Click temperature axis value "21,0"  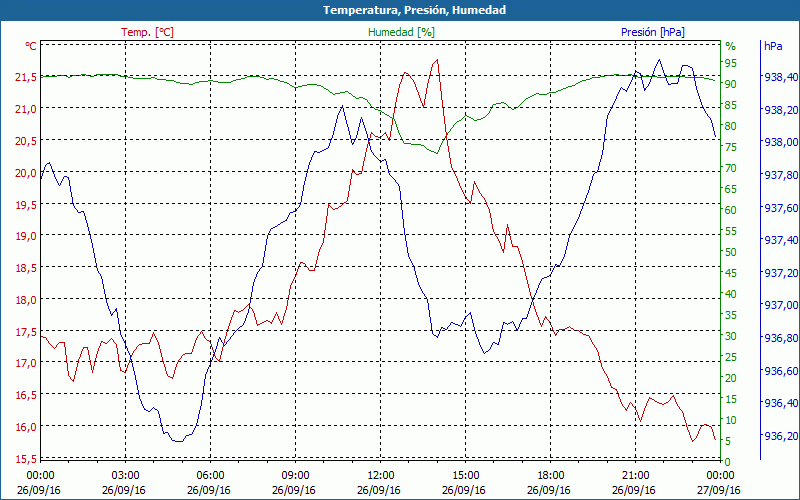(26, 109)
